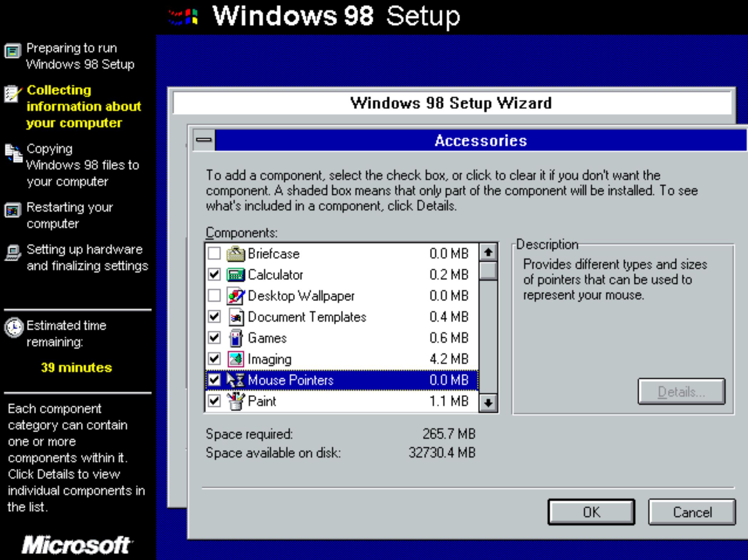Uncheck the Paint checkbox
This screenshot has width=748, height=560.
pos(214,401)
